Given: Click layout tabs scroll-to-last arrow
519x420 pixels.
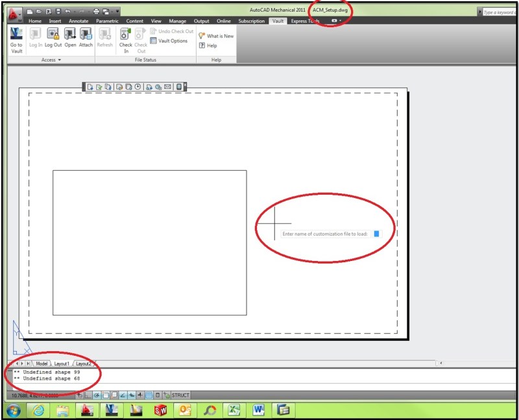Looking at the screenshot, I should [29, 364].
